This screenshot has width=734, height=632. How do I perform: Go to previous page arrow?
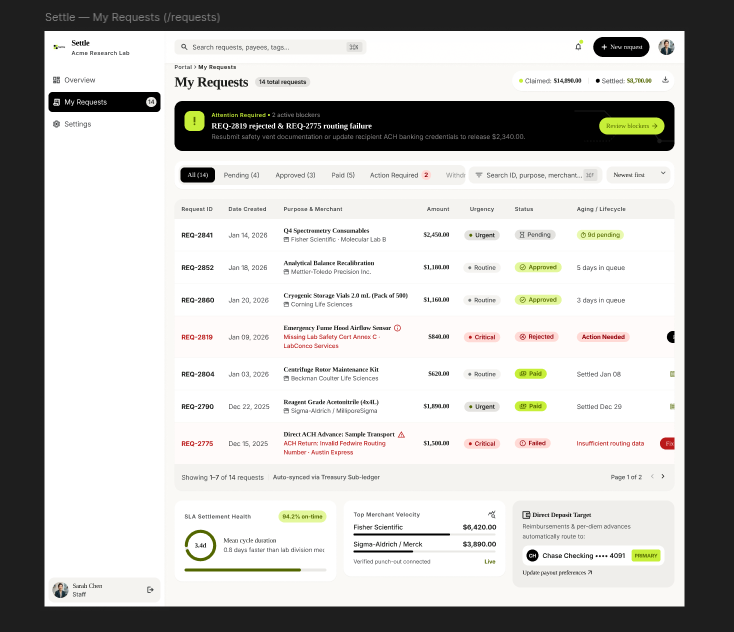click(652, 477)
